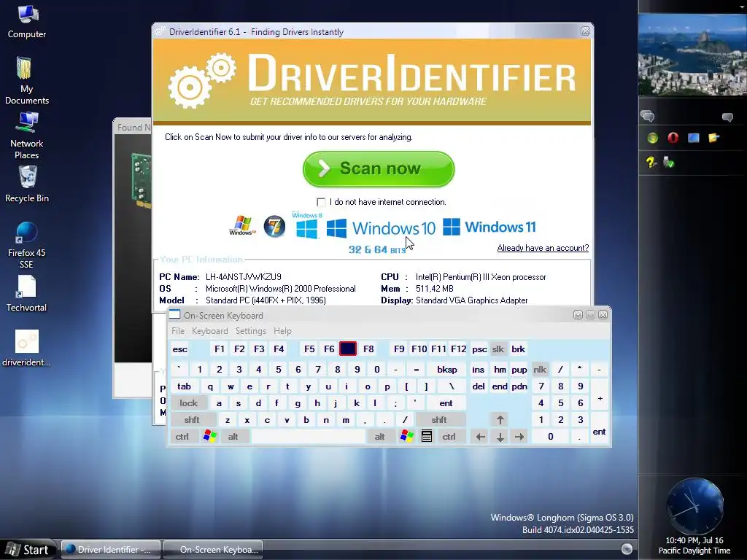Toggle the slk scroll lock key

click(498, 349)
